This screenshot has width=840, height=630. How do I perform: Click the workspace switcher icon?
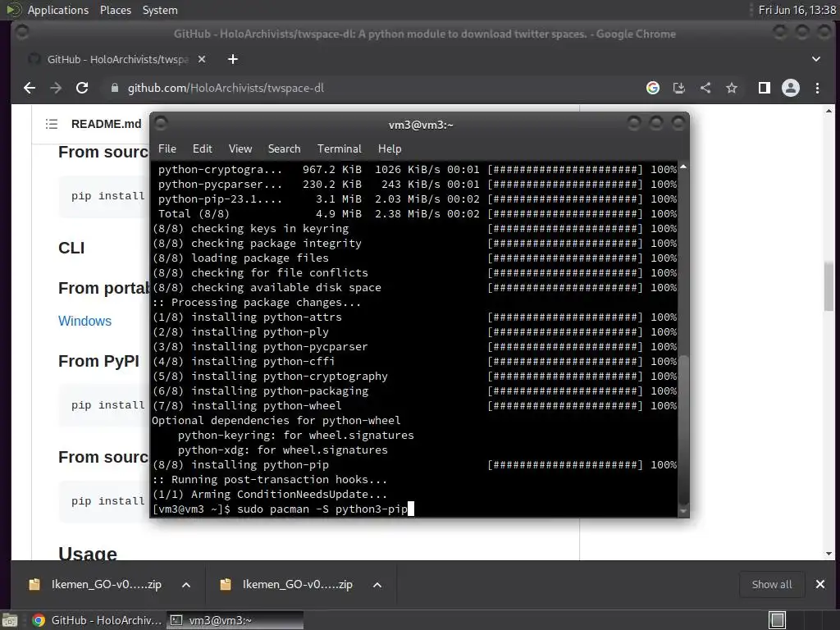click(x=777, y=620)
